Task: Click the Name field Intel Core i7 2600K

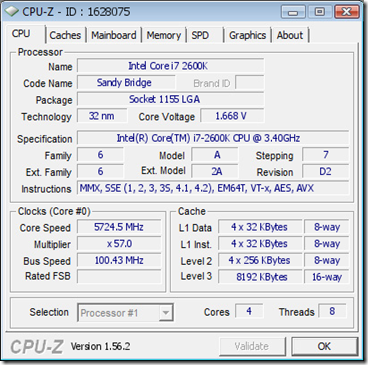Action: click(171, 66)
